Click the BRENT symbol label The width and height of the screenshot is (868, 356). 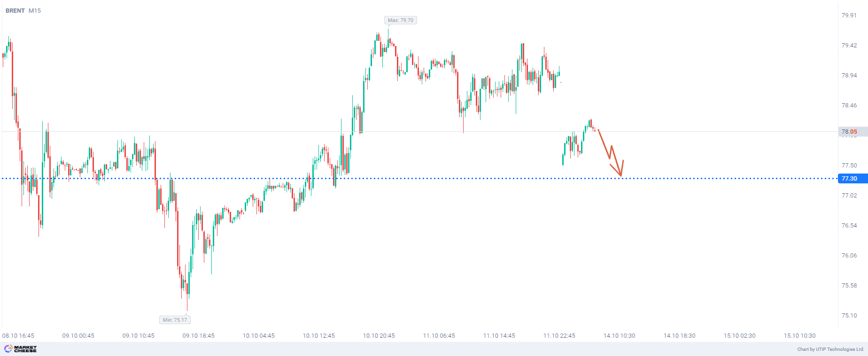(x=15, y=11)
